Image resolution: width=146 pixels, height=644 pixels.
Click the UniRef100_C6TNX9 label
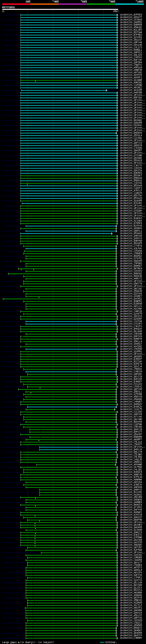click(x=131, y=20)
